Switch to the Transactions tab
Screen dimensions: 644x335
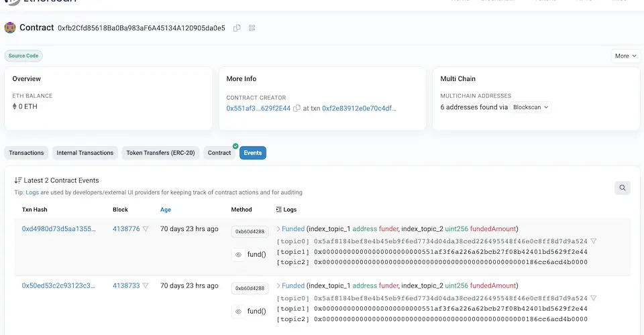pos(26,153)
